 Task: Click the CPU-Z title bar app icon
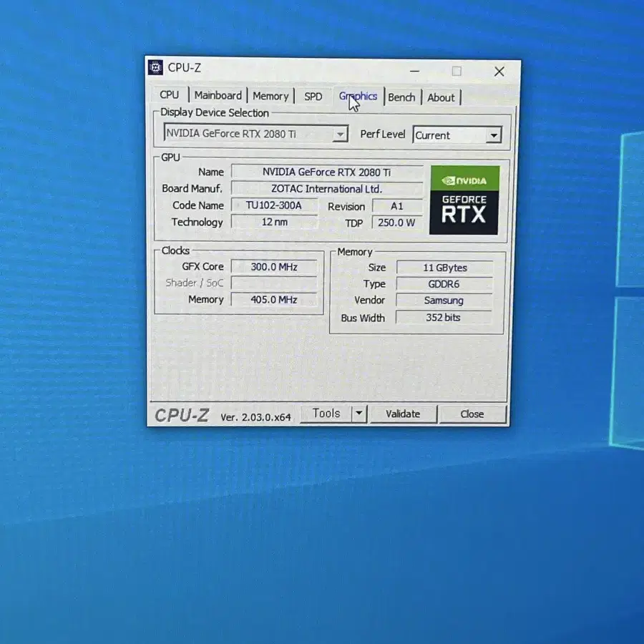(155, 67)
